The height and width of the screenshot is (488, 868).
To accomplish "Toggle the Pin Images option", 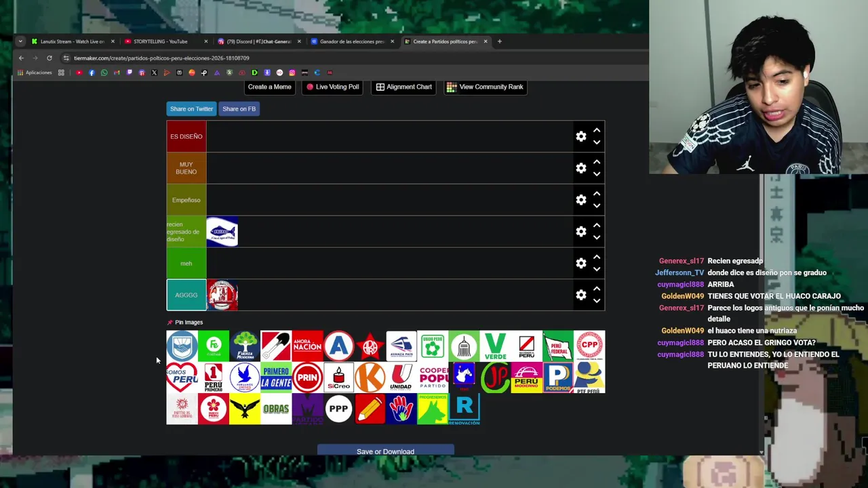I will (184, 322).
